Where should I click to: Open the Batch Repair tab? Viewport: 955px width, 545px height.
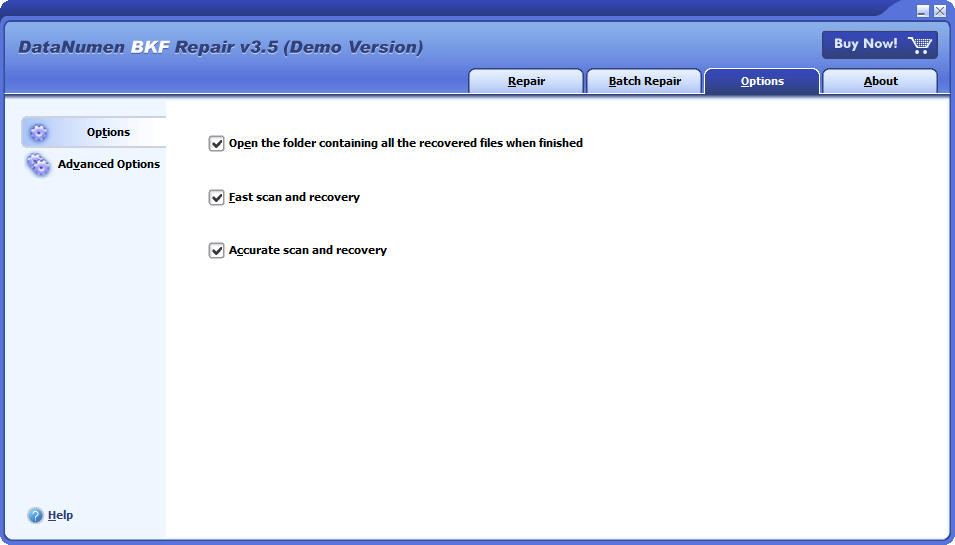point(644,81)
